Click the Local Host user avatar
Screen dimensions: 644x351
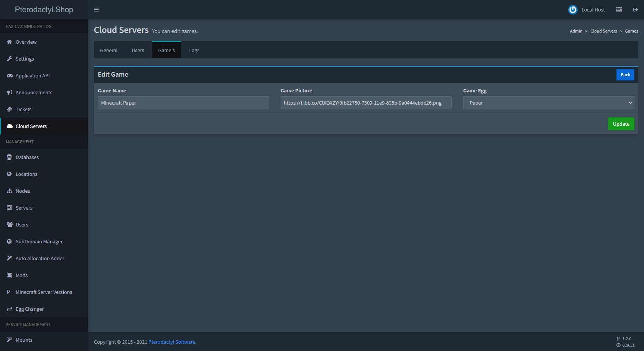[573, 10]
